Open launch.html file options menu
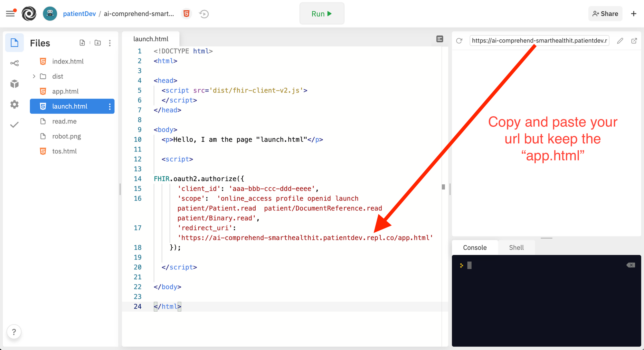 click(110, 106)
